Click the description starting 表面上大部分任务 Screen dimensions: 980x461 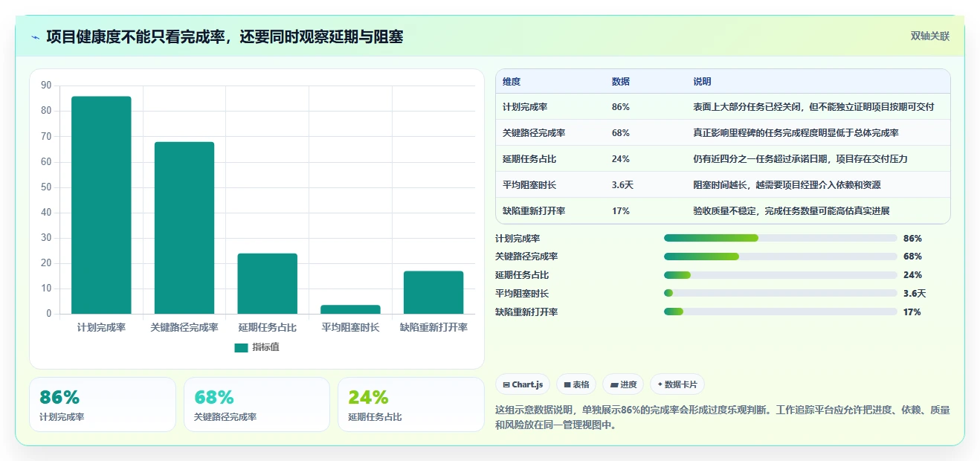813,107
